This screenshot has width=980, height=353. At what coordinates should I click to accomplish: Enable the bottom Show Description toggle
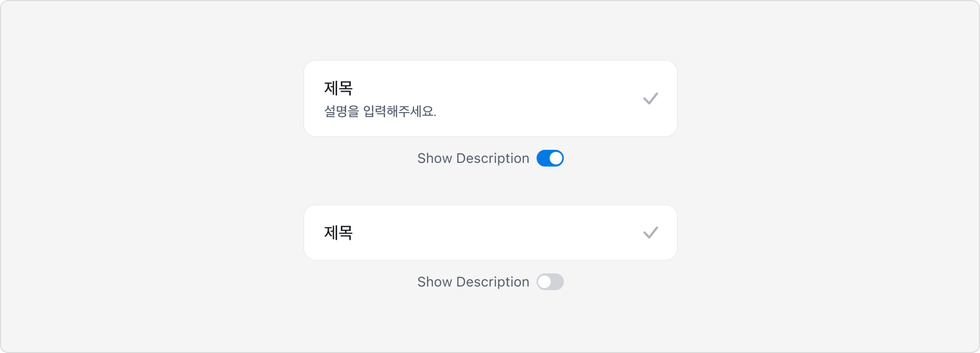550,282
